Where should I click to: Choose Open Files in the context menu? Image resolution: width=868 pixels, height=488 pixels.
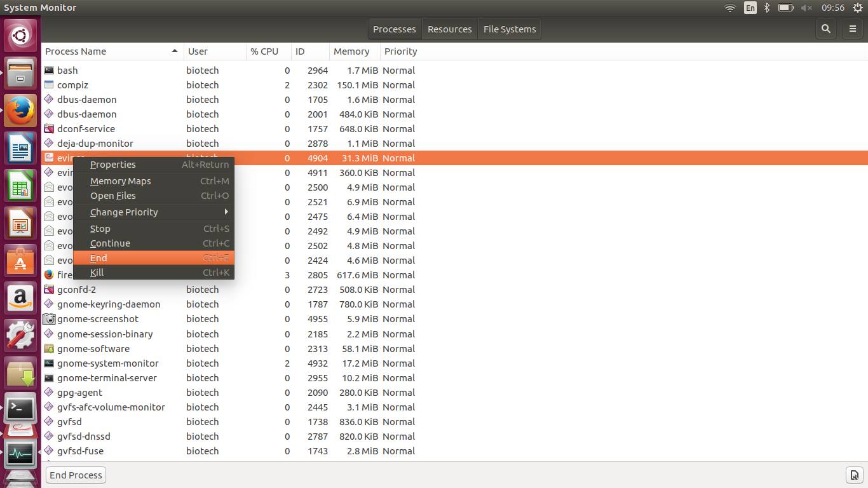pos(154,195)
